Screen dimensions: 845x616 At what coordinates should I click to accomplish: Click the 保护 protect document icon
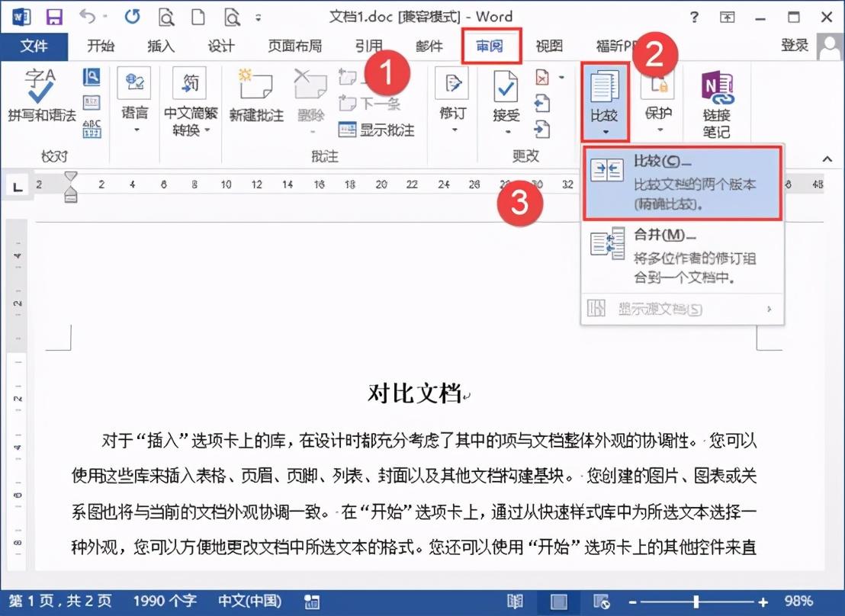click(x=658, y=86)
